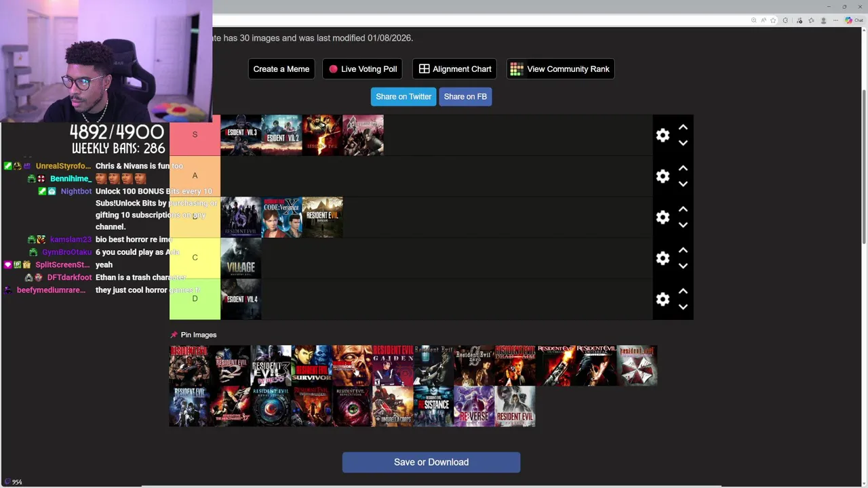Viewport: 868px width, 488px height.
Task: Select the Umbrella logo cover image
Action: click(x=637, y=365)
